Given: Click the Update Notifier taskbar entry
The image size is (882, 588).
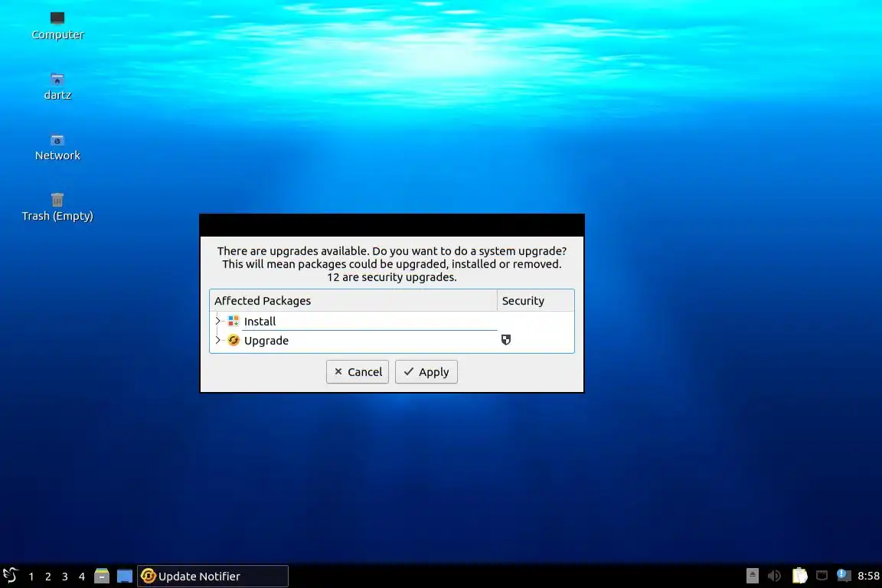Looking at the screenshot, I should coord(213,577).
